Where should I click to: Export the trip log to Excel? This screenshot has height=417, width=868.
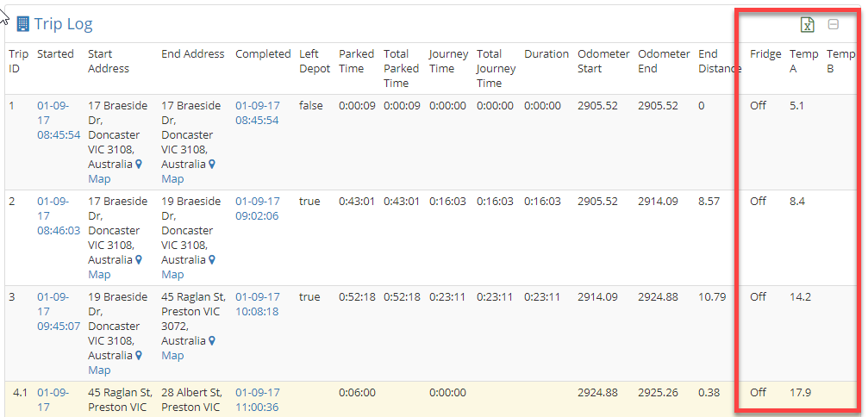tap(808, 24)
